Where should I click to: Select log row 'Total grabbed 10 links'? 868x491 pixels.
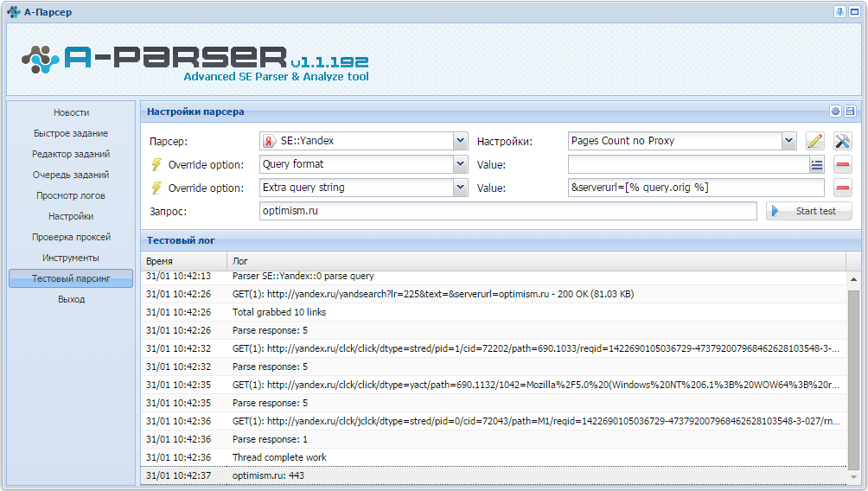pyautogui.click(x=494, y=312)
